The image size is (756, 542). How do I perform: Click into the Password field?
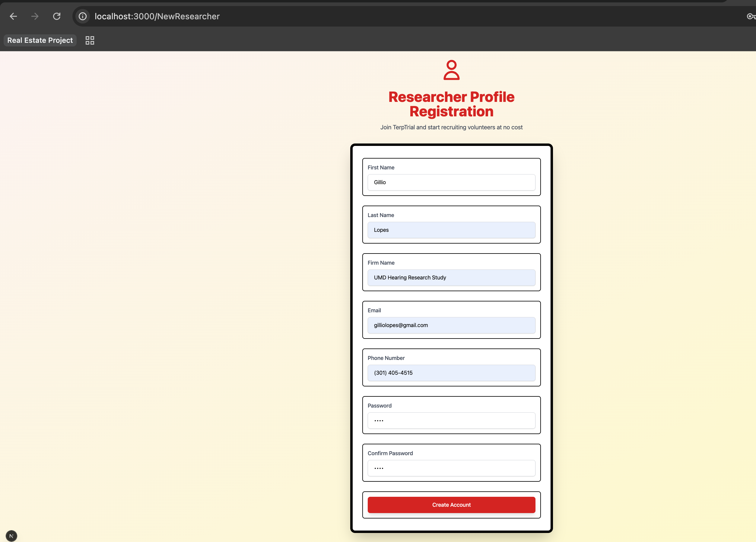(x=451, y=421)
